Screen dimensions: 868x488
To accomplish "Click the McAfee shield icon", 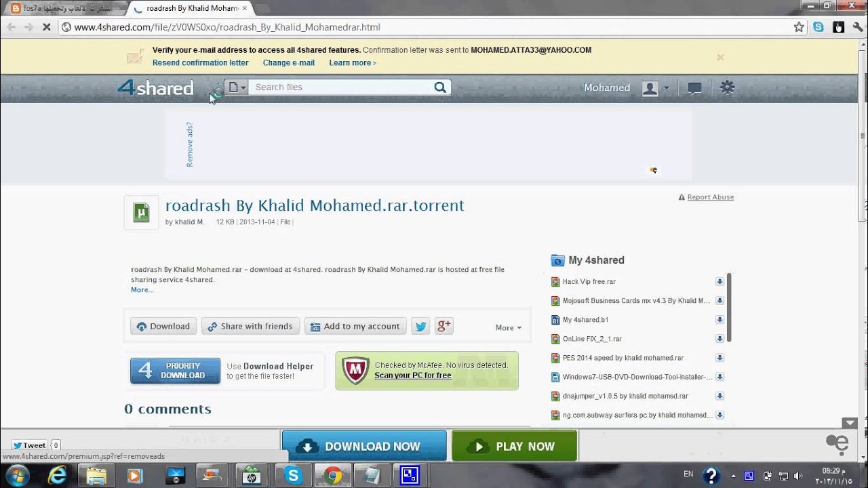I will pyautogui.click(x=355, y=371).
